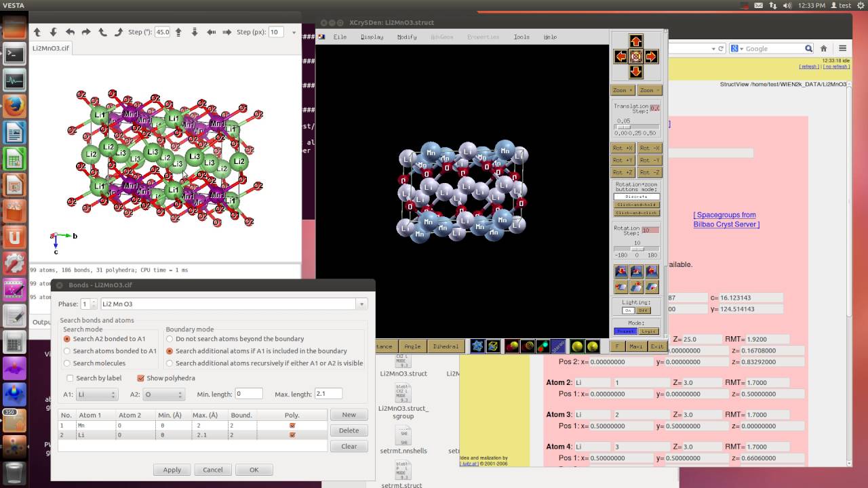Click XCrySDen Angle measurement button

click(x=412, y=346)
